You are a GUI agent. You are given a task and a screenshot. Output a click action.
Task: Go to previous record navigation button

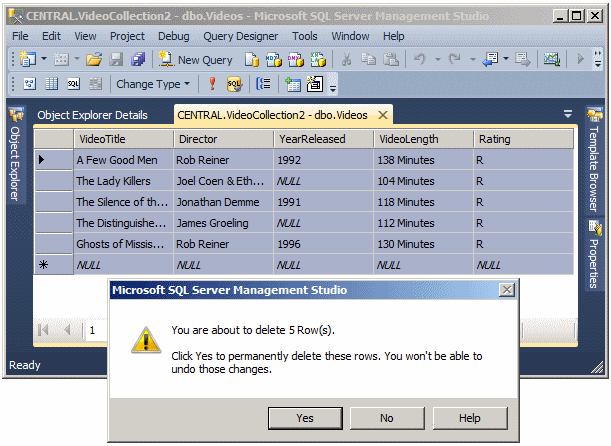(x=67, y=330)
